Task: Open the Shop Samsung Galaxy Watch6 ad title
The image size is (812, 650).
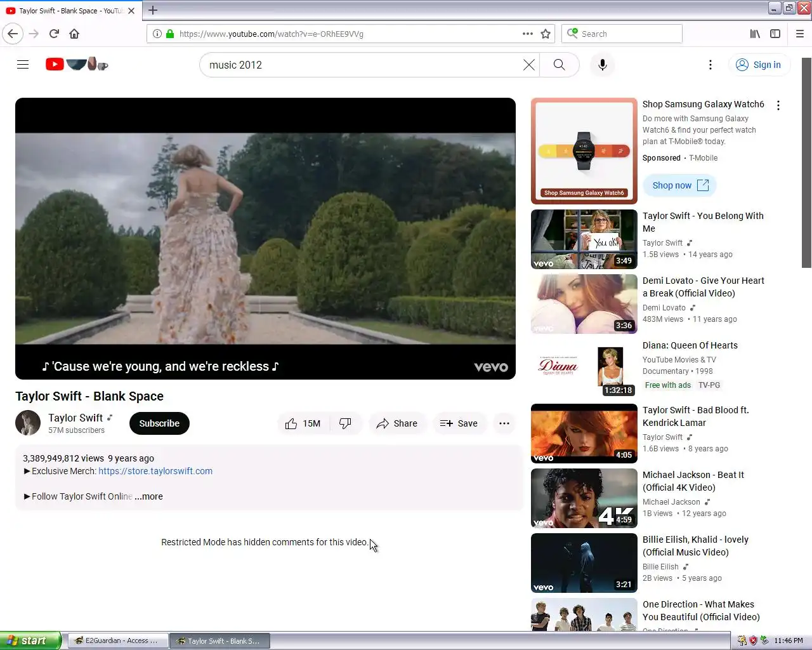Action: (x=704, y=104)
